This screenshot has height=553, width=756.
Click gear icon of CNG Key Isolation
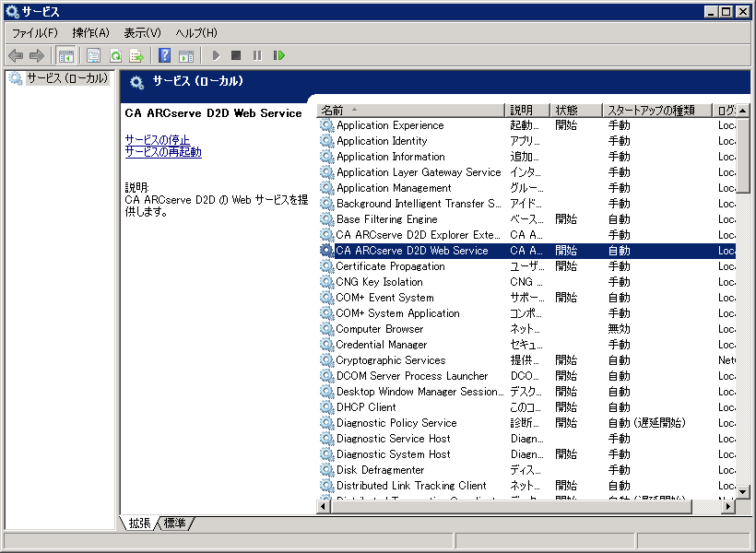click(x=326, y=282)
